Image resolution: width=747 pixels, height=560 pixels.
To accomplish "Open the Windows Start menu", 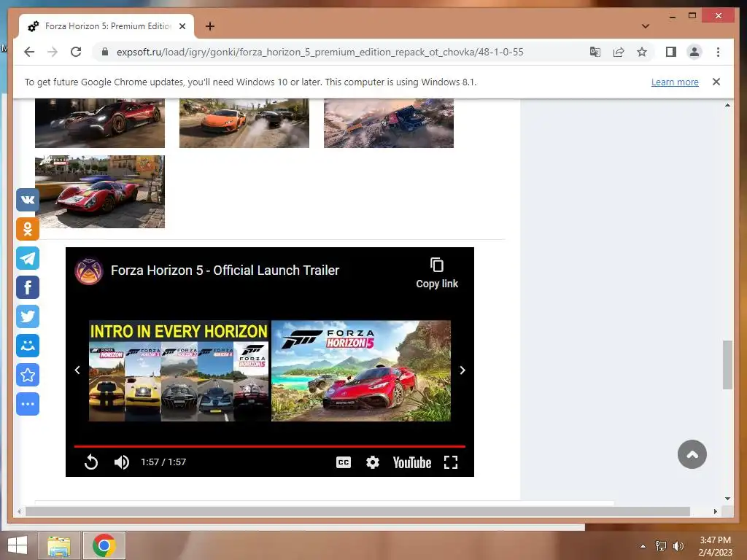I will [x=18, y=545].
